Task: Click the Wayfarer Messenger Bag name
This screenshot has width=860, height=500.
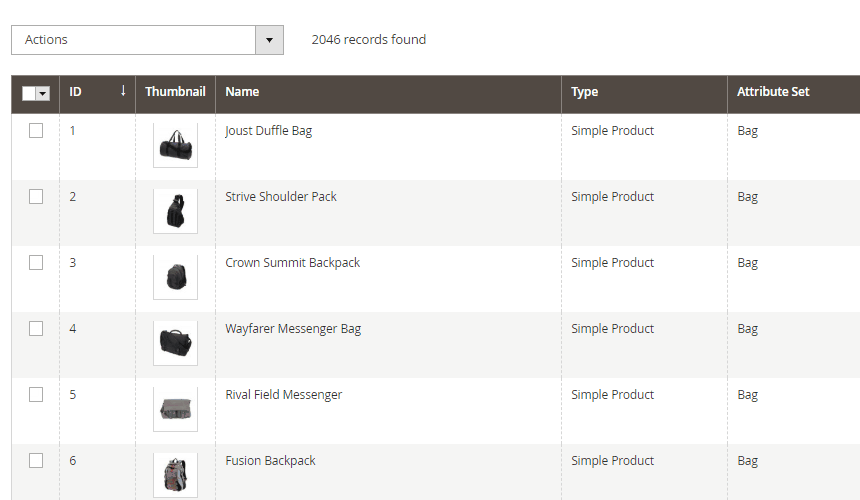Action: (293, 329)
